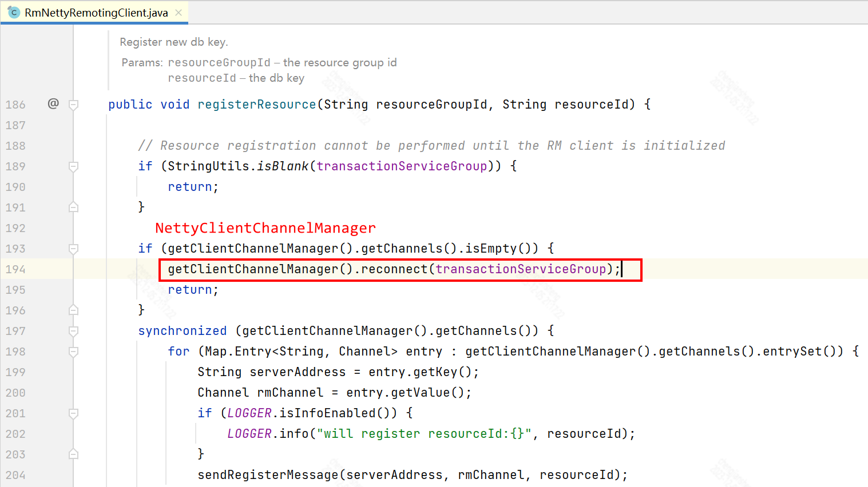Click line number 194 in the gutter

15,269
